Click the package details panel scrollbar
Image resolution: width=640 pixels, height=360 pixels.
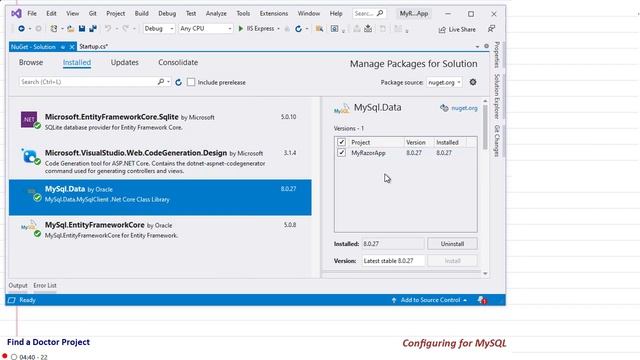[485, 127]
